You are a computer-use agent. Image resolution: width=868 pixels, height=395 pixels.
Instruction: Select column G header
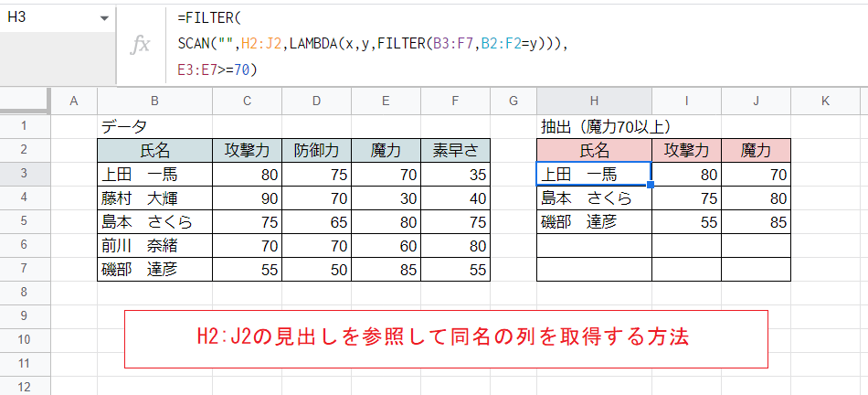[x=513, y=101]
